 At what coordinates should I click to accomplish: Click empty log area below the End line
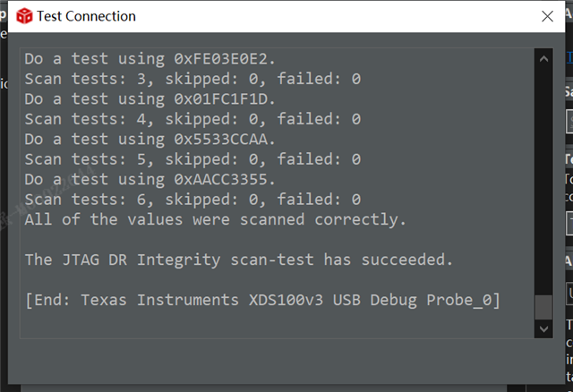tap(269, 324)
